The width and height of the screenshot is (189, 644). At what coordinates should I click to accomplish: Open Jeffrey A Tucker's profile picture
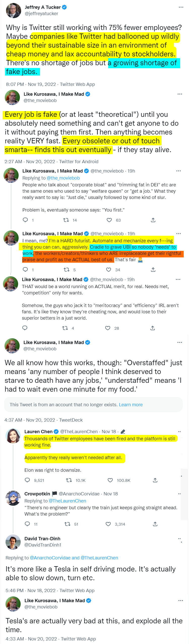pos(14,11)
